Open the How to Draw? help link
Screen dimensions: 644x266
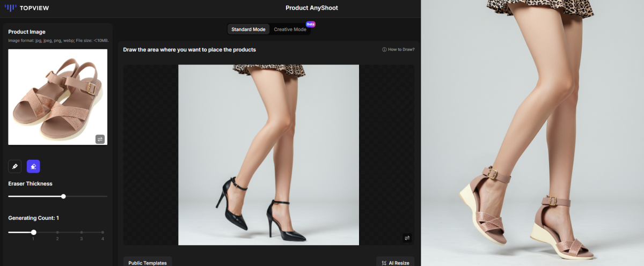pyautogui.click(x=401, y=49)
